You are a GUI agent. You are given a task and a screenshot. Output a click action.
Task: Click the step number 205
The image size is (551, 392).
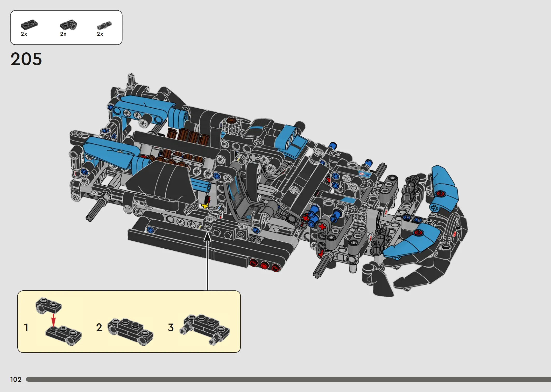pos(26,59)
